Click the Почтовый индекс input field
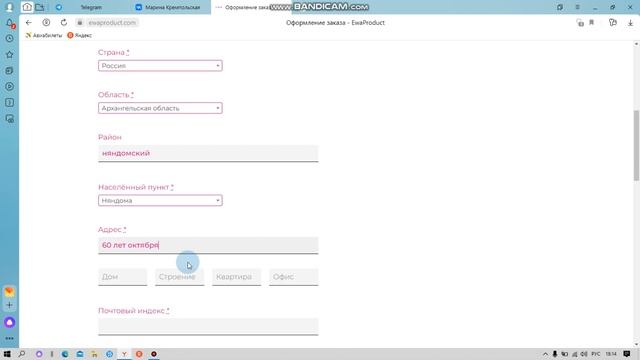This screenshot has width=640, height=360. click(x=208, y=327)
